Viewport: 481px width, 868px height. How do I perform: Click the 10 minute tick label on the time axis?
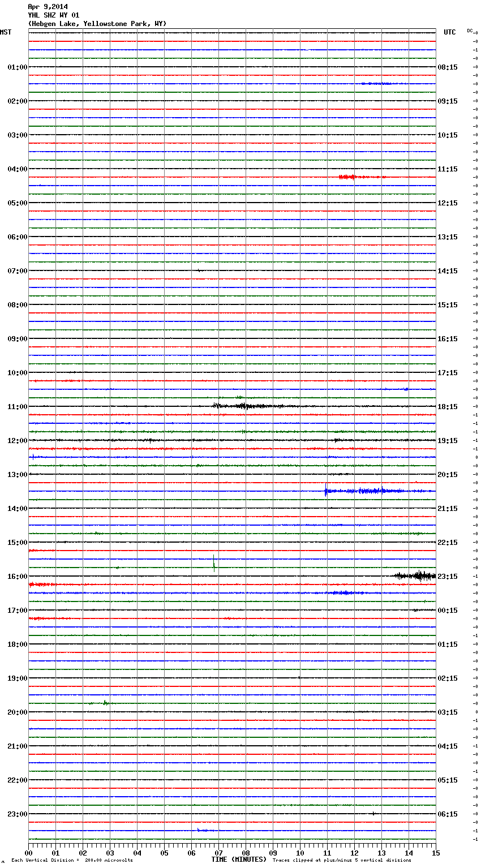pyautogui.click(x=300, y=853)
